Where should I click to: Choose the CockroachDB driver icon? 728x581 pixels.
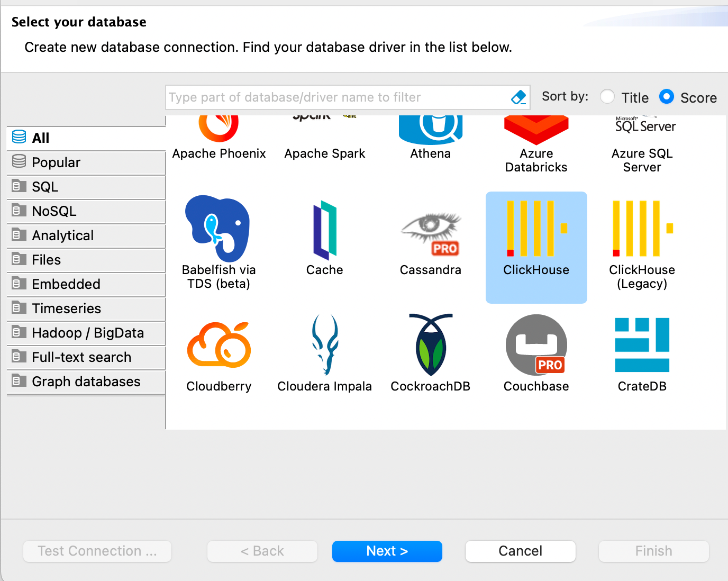(430, 345)
